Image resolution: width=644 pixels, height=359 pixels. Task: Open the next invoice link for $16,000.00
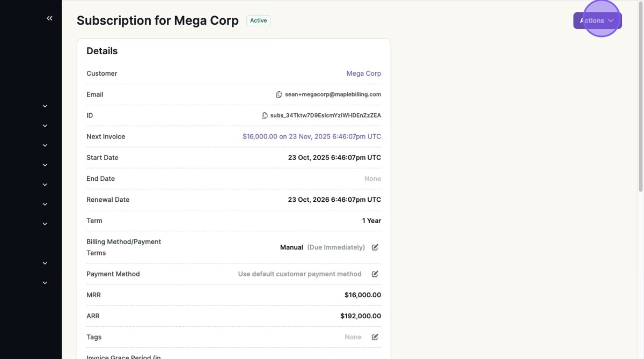(x=312, y=136)
